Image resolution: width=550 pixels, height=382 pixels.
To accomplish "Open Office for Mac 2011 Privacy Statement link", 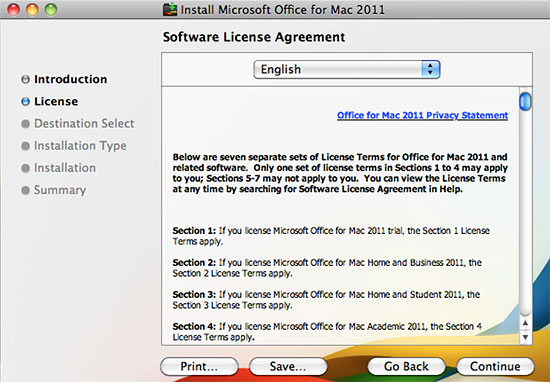I will [422, 115].
